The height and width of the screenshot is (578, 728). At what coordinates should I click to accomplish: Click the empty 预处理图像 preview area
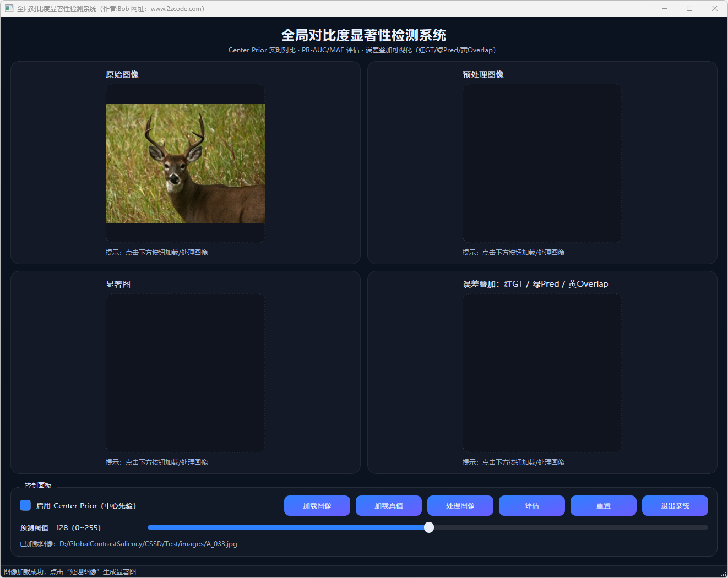pyautogui.click(x=542, y=163)
